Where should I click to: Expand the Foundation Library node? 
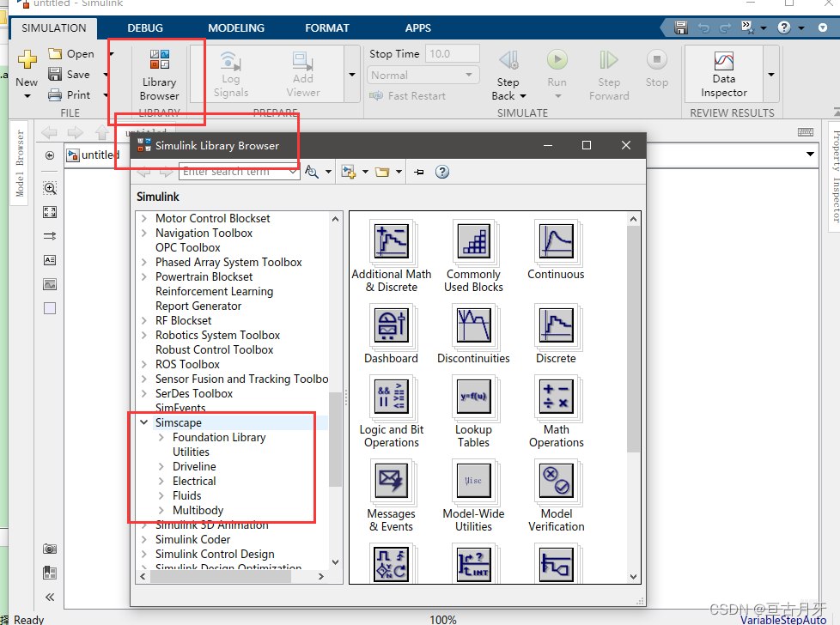point(161,438)
